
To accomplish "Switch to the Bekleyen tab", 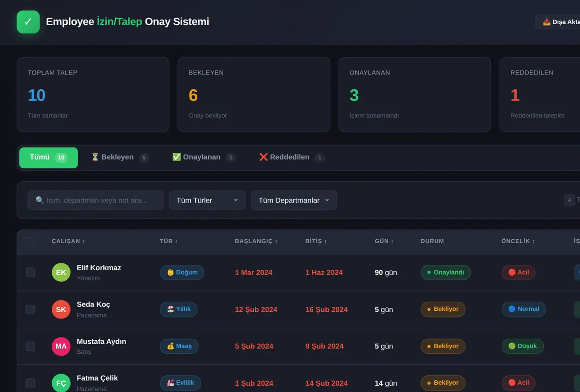I will point(120,158).
